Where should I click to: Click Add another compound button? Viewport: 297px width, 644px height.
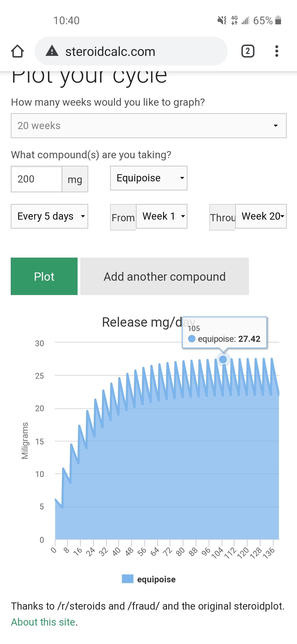(x=164, y=277)
